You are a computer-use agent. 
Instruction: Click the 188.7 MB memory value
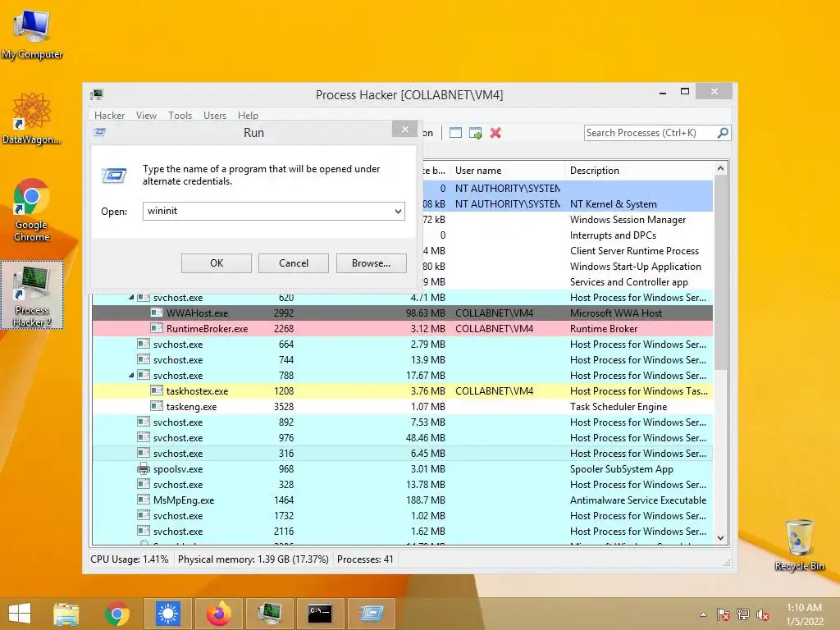tap(426, 500)
